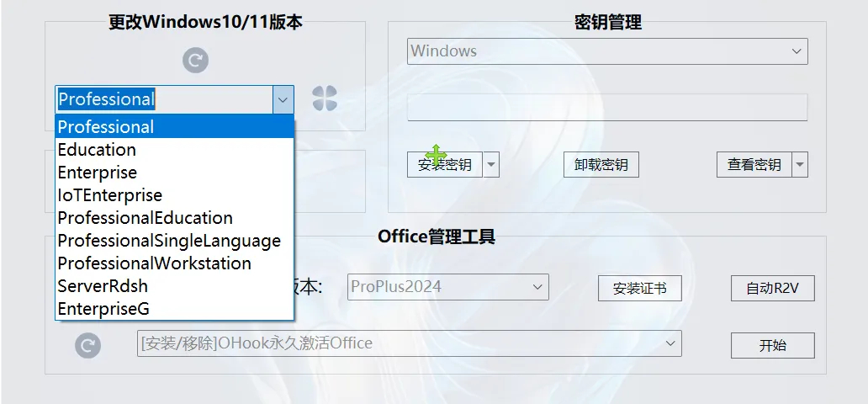The image size is (868, 404).
Task: Select Education in the edition list
Action: 174,150
